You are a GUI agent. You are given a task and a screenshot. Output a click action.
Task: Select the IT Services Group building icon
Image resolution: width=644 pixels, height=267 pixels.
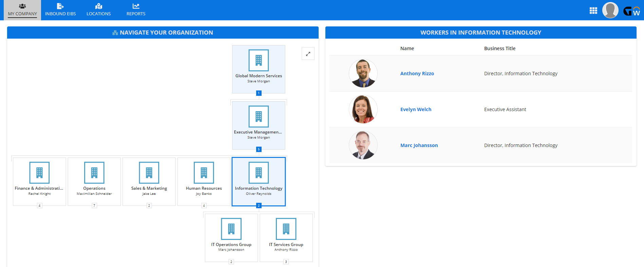[x=286, y=229]
